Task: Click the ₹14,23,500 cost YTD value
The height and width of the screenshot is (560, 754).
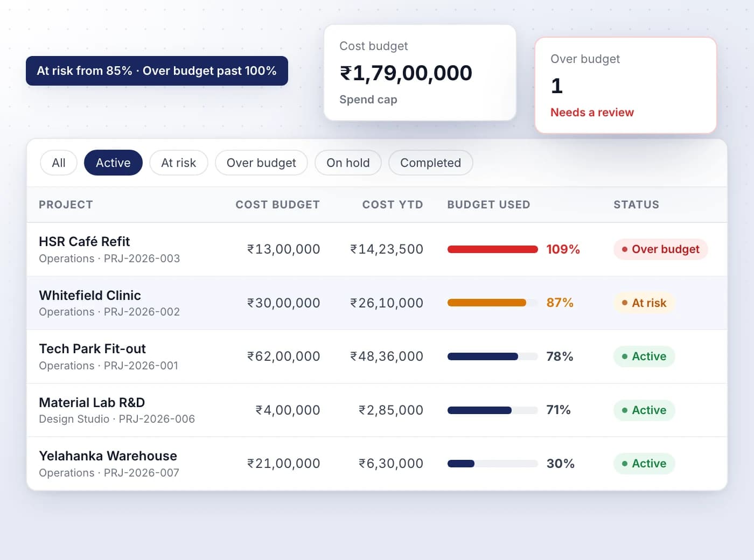Action: (387, 249)
